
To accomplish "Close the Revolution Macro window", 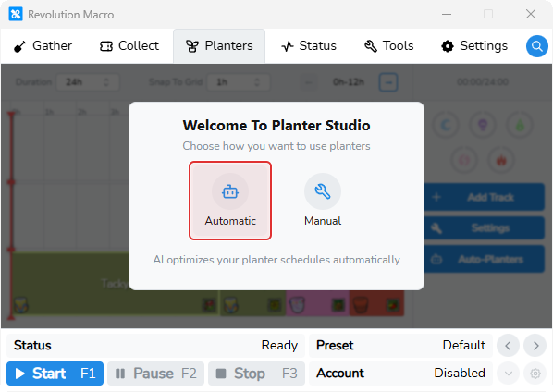I will click(x=531, y=14).
